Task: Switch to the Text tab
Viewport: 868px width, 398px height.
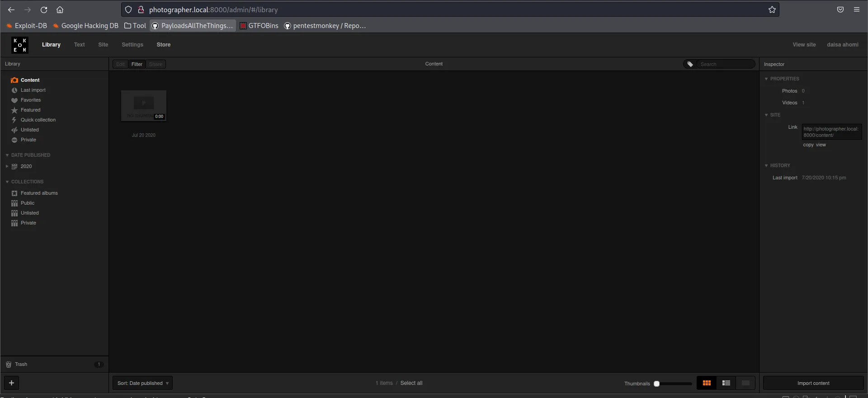Action: (x=80, y=45)
